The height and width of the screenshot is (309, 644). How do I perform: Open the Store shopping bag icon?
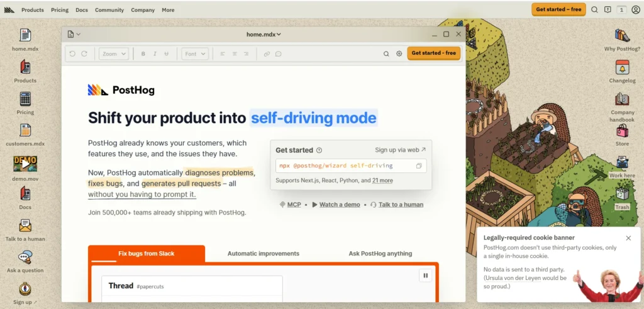click(x=622, y=131)
